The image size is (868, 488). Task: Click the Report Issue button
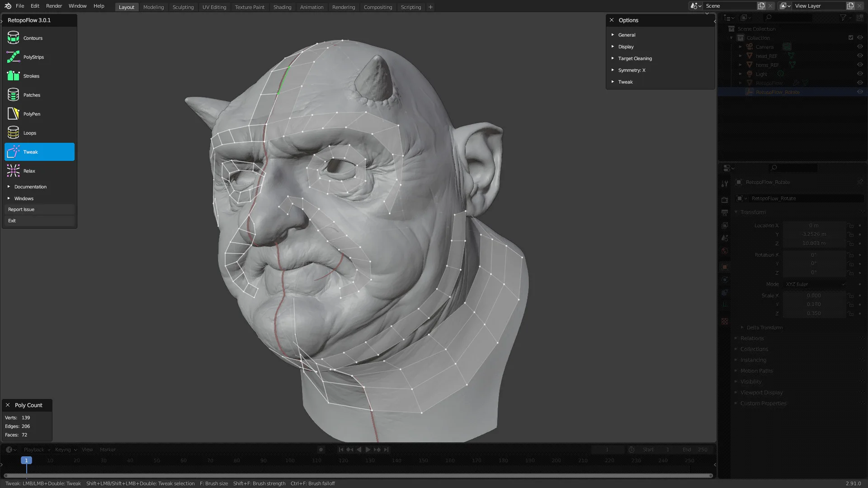click(x=39, y=210)
